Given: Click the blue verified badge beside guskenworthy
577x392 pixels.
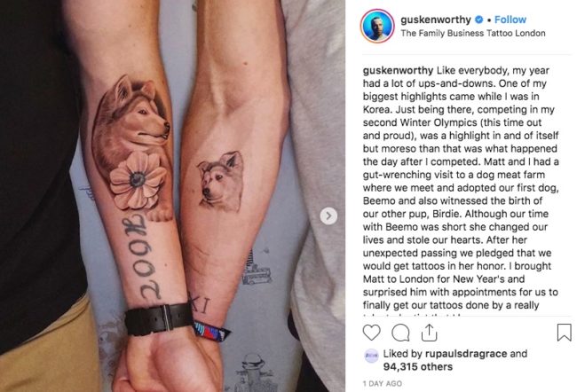Looking at the screenshot, I should click(x=478, y=20).
